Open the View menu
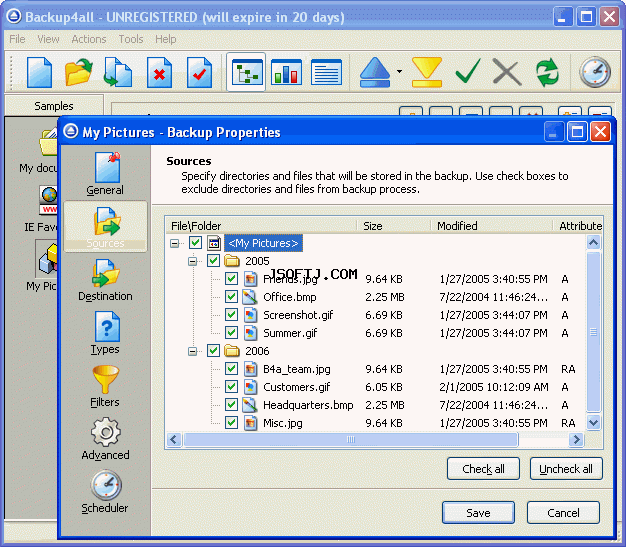Image resolution: width=626 pixels, height=547 pixels. 48,39
